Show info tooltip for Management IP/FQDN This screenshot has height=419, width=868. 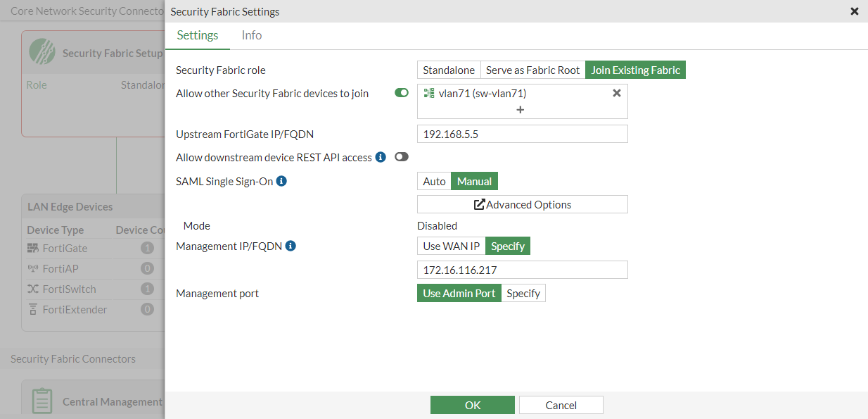click(291, 246)
